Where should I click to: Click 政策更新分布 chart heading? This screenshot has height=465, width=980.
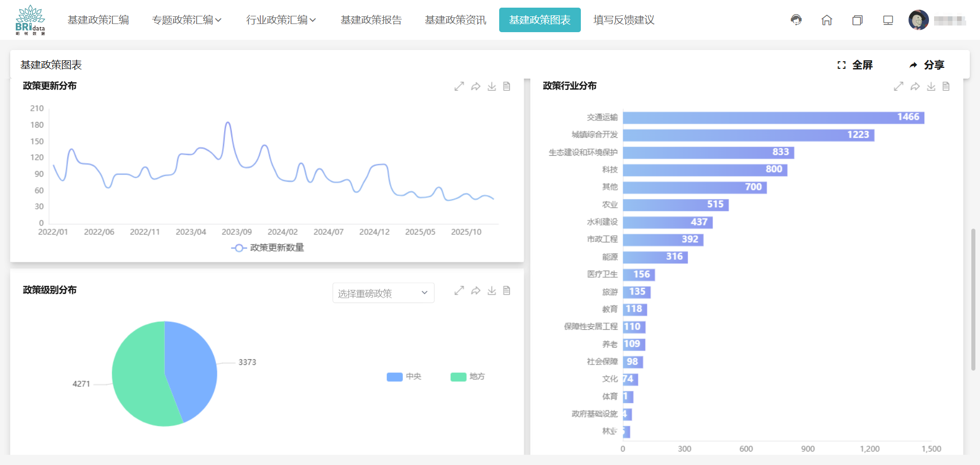(x=50, y=86)
